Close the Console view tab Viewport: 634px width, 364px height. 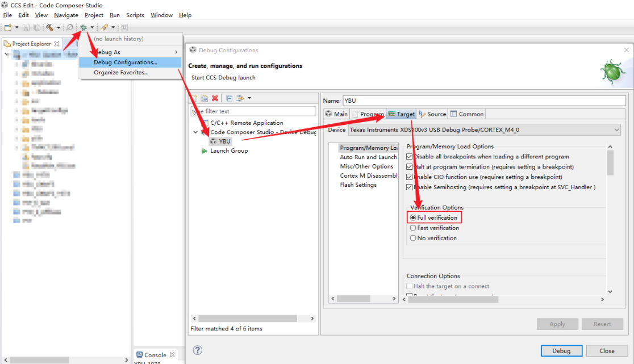(x=172, y=355)
